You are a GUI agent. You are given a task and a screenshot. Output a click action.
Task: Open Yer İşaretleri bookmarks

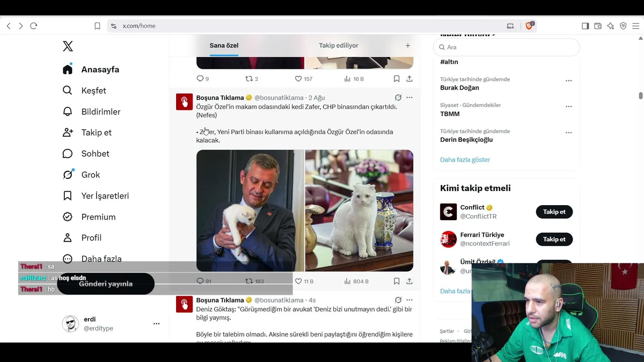[x=96, y=196]
